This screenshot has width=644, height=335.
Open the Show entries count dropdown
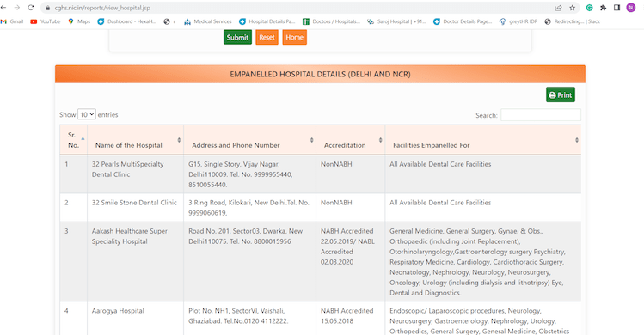(x=87, y=114)
